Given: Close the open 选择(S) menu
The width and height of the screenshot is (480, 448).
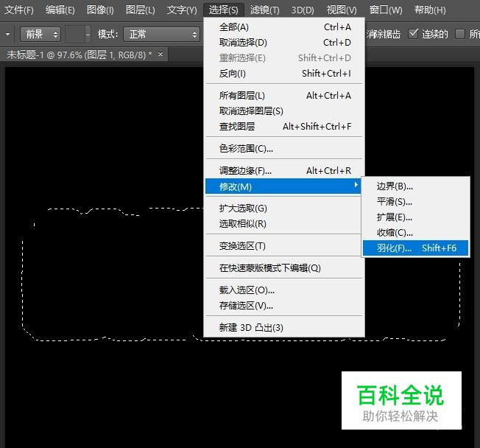Looking at the screenshot, I should [223, 10].
